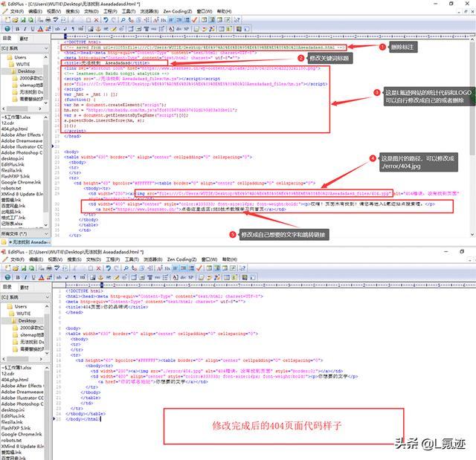Click Open folder icon in top EditPlus window

15,20
